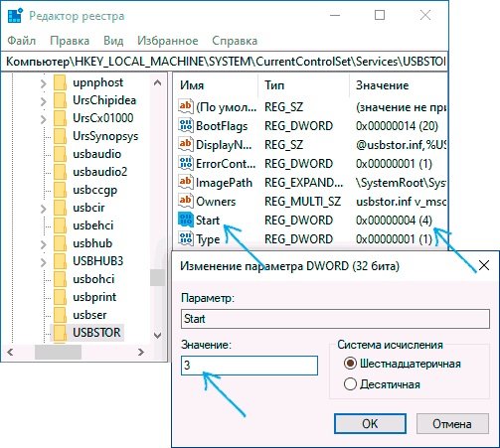Select the ImagePath string value icon
The width and height of the screenshot is (500, 448).
[x=186, y=182]
